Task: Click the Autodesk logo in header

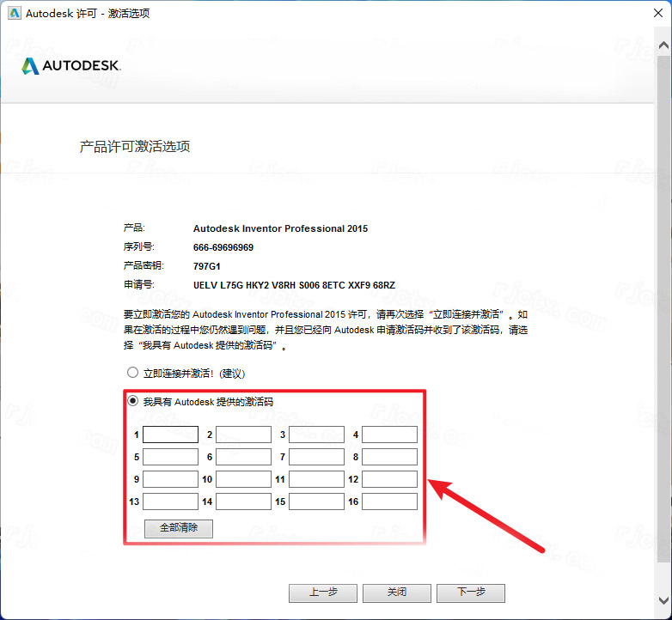Action: pyautogui.click(x=71, y=66)
